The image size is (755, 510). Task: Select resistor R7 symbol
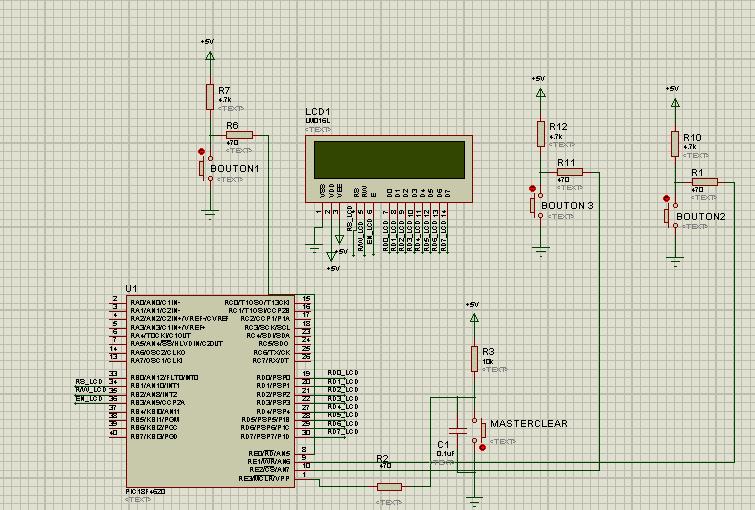(x=210, y=97)
